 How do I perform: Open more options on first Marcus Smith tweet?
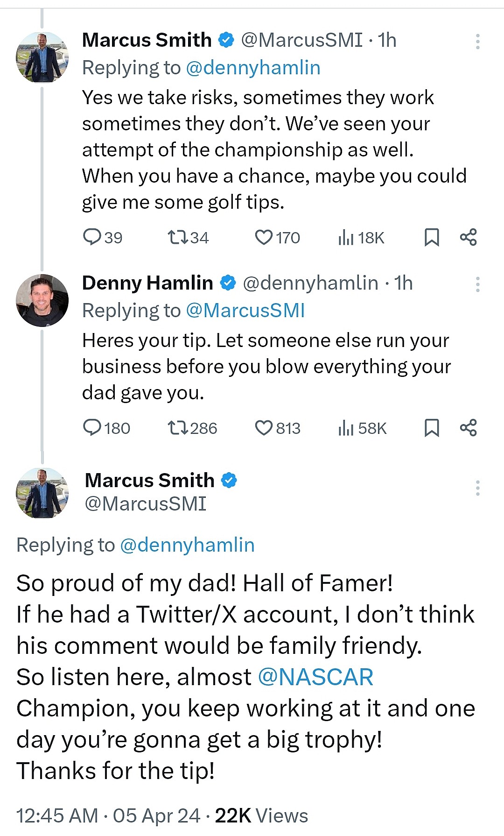(x=477, y=42)
